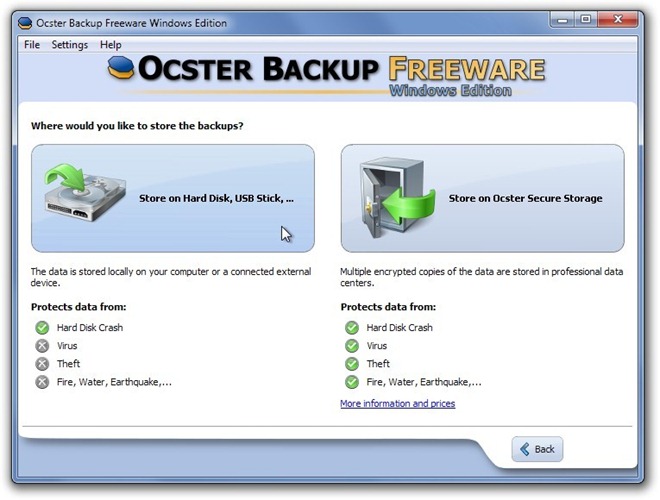This screenshot has height=500, width=660.
Task: Click the hard disk with green arrow icon
Action: (85, 193)
